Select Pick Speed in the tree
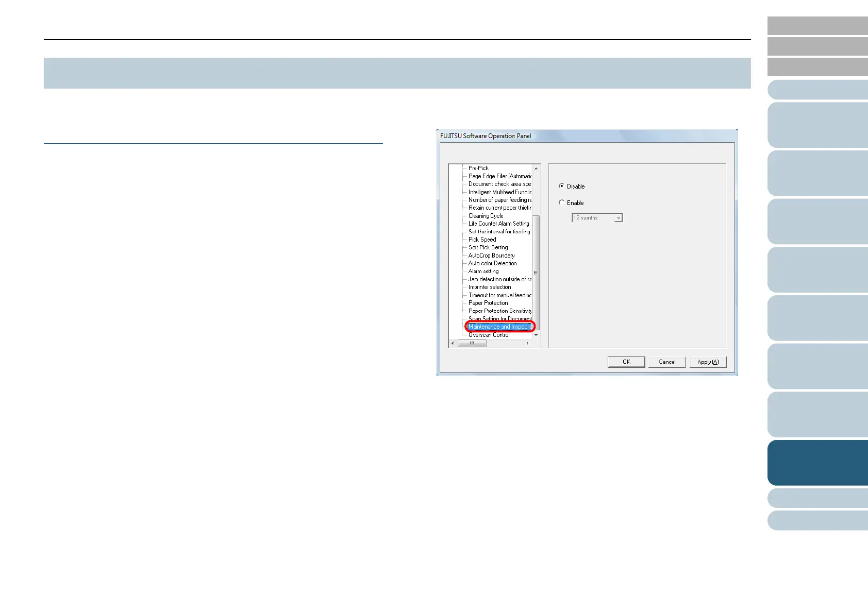 (482, 240)
